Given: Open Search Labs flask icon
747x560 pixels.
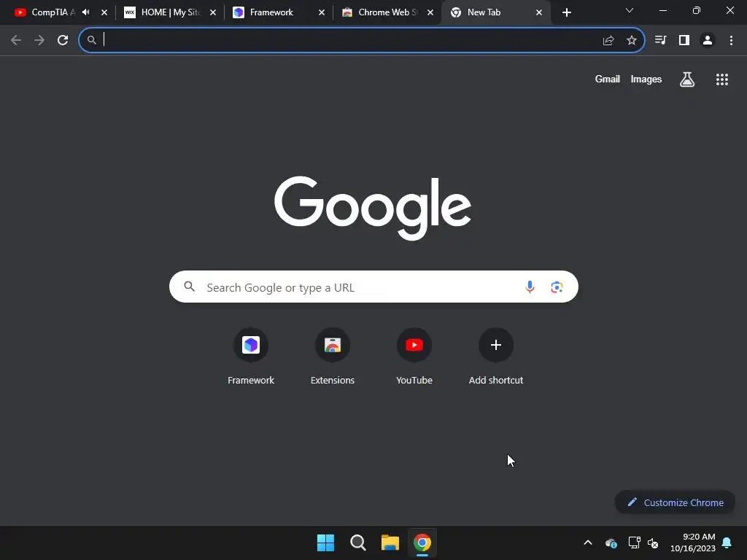Looking at the screenshot, I should tap(687, 79).
